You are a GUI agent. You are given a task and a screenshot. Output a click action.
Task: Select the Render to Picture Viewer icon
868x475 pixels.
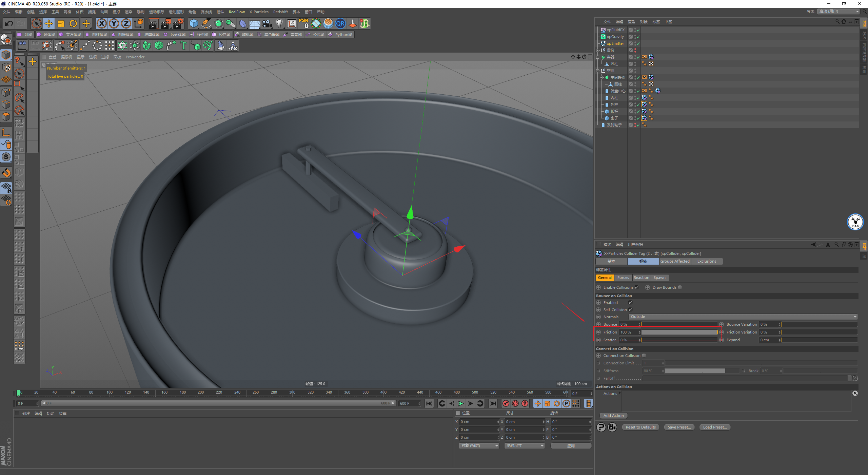pos(164,23)
